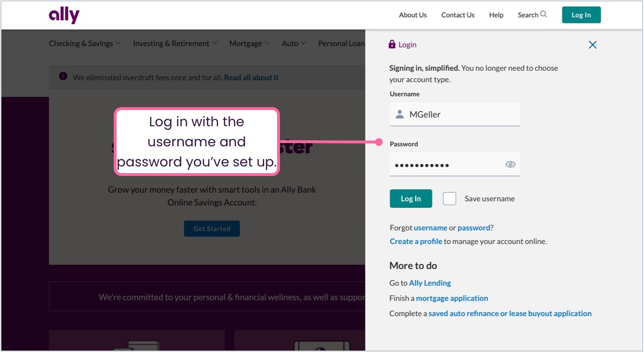Image resolution: width=644 pixels, height=352 pixels.
Task: Click the Signing in, simplified text
Action: [424, 68]
